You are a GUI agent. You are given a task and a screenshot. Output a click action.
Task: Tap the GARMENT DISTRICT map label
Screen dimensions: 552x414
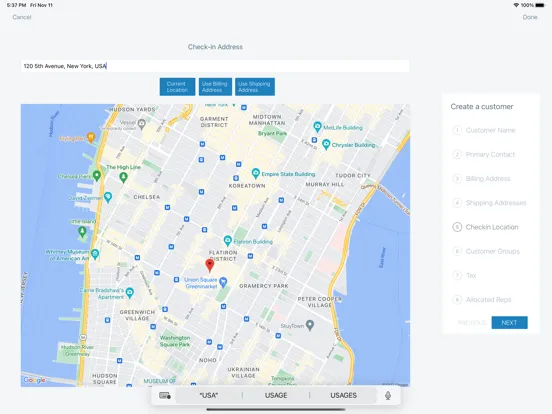214,122
